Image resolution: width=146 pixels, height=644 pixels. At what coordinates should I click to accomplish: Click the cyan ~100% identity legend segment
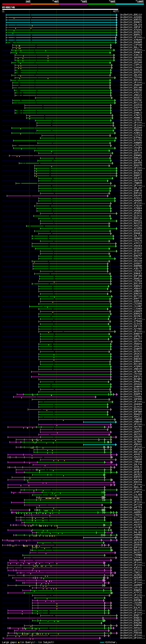pos(130,4)
